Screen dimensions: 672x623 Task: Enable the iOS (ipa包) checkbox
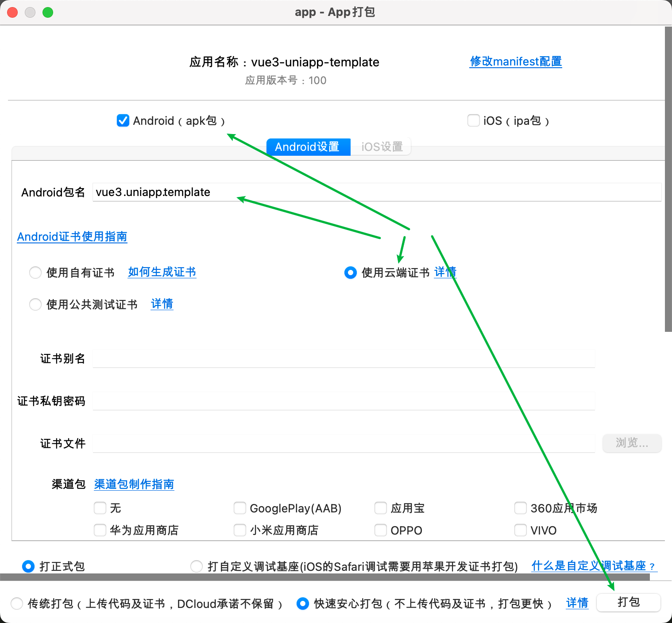474,120
